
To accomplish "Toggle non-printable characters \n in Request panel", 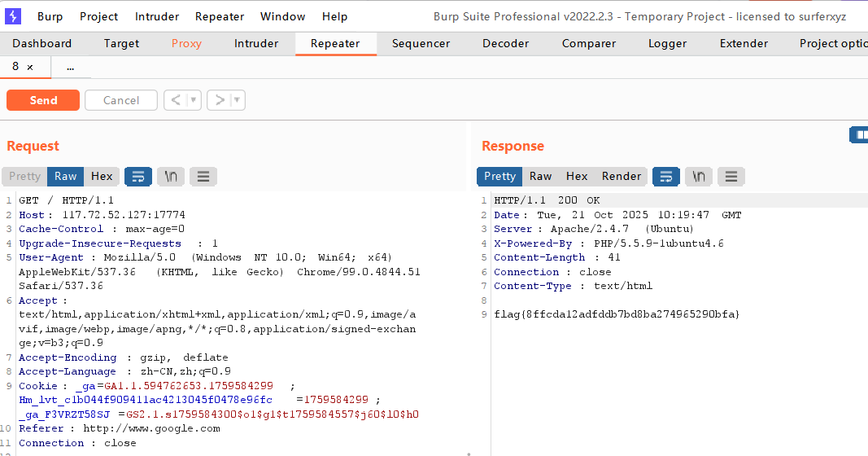I will (171, 176).
